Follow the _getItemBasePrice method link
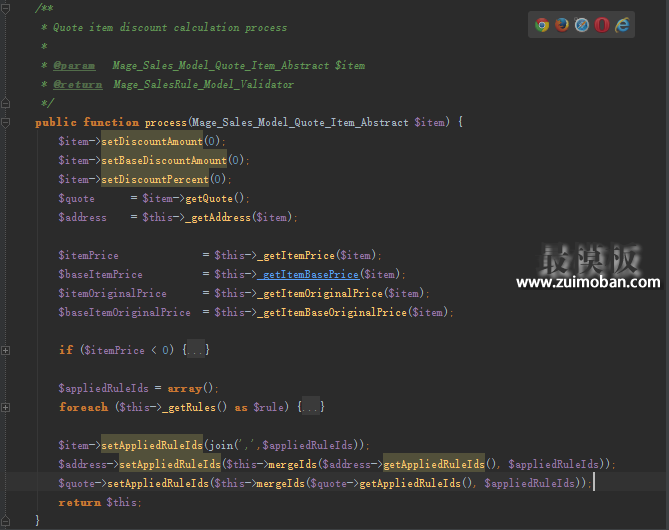Viewport: 669px width, 530px height. (308, 274)
